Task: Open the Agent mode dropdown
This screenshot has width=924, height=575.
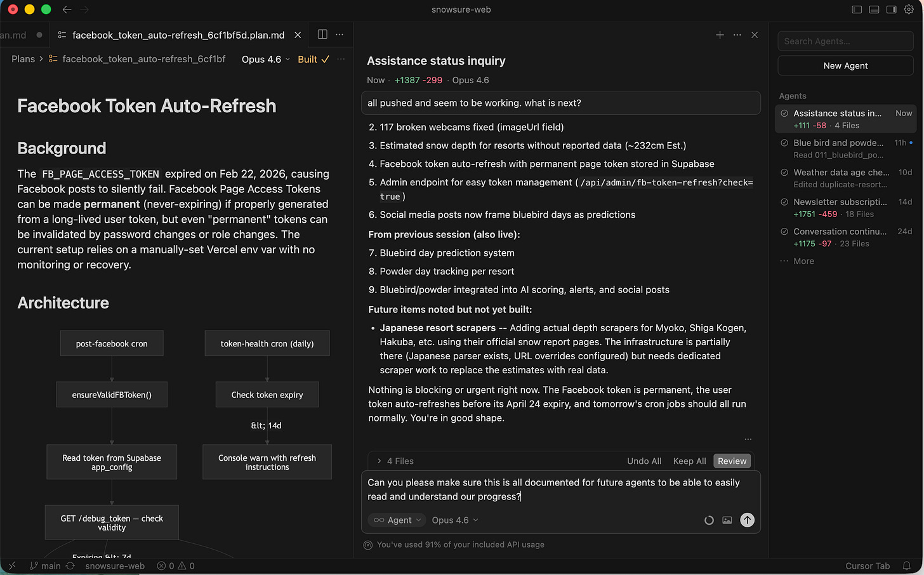Action: [x=397, y=520]
